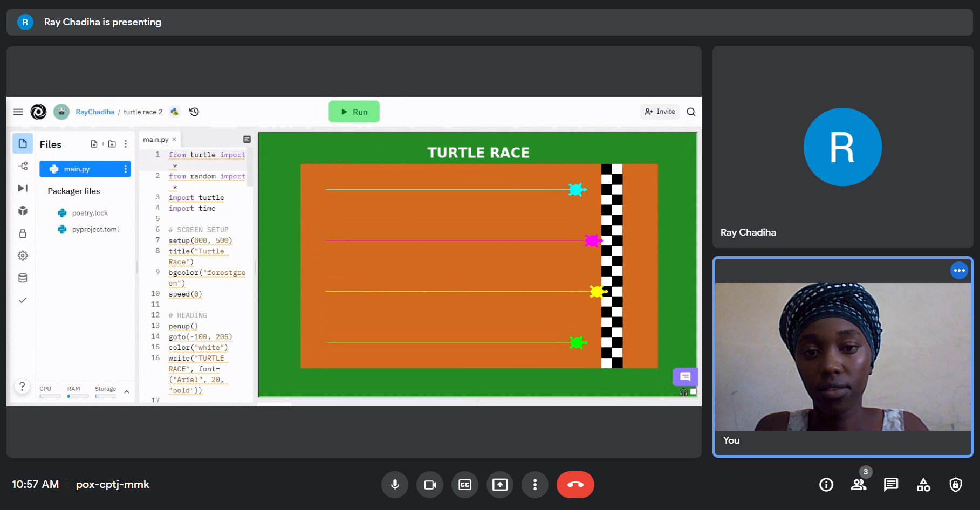Click the Run button in Replit
The height and width of the screenshot is (510, 980).
tap(354, 112)
